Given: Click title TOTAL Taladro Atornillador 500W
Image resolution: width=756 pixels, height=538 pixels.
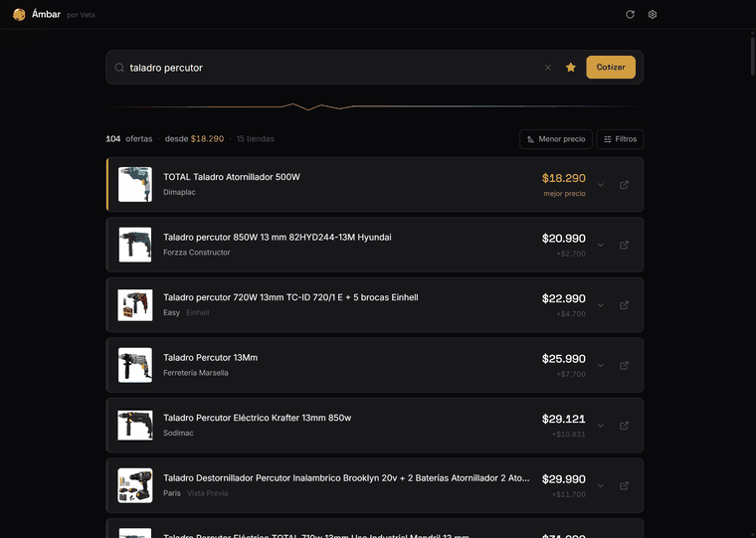Looking at the screenshot, I should click(x=232, y=177).
